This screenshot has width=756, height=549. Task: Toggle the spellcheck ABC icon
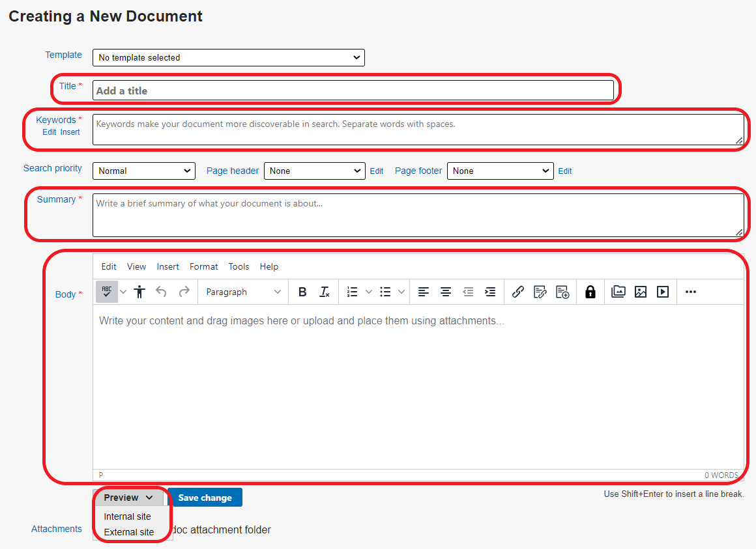[x=106, y=292]
